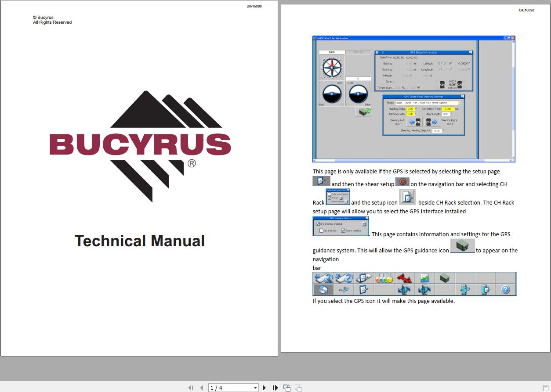
Task: Click the keyboard checklist icon in navigation bar top row
Action: [363, 278]
